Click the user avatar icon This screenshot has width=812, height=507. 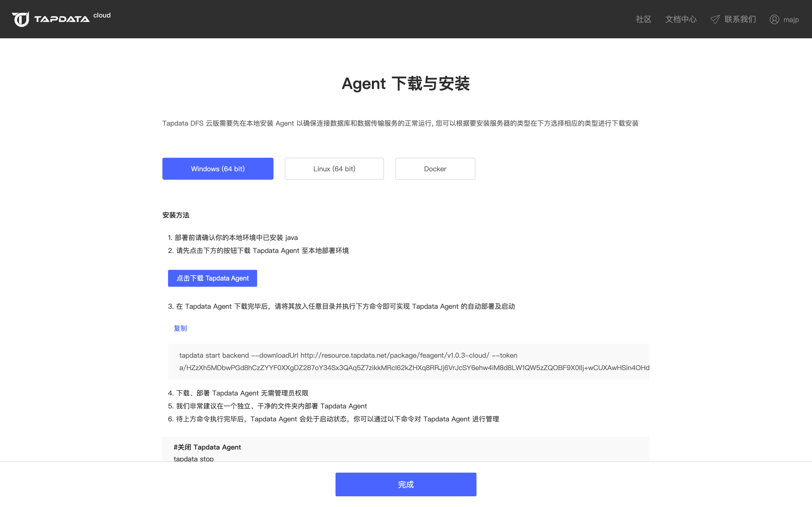(774, 19)
